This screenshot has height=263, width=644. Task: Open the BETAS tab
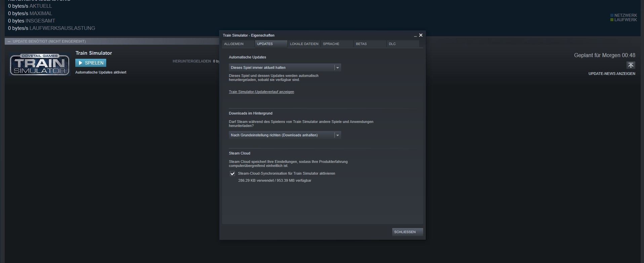click(370, 44)
